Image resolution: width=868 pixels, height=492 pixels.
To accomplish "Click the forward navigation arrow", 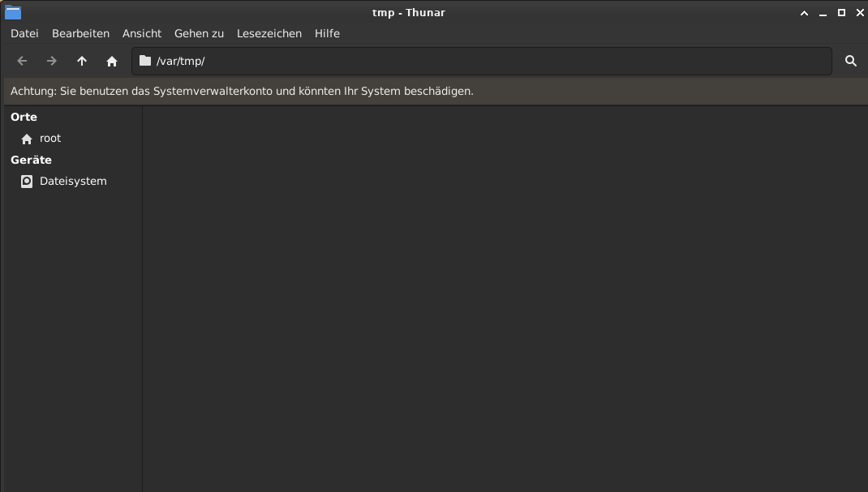I will coord(52,61).
